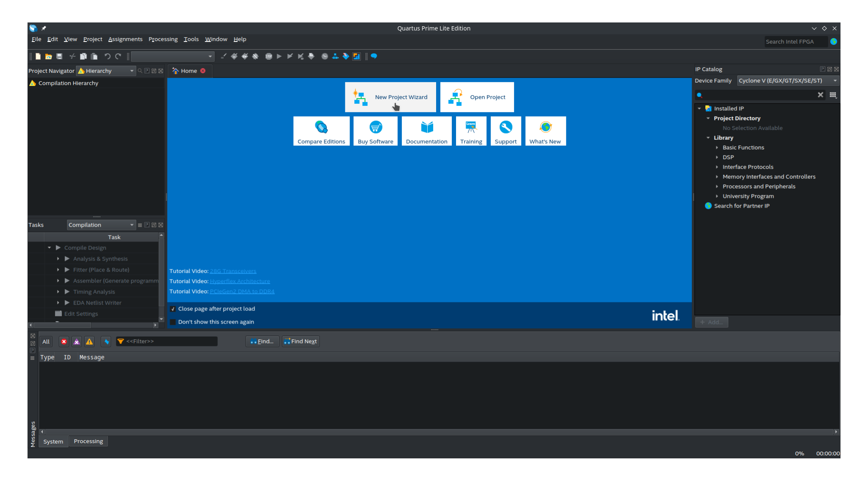The width and height of the screenshot is (868, 491).
Task: Uncheck Close page after project load
Action: [x=173, y=309]
